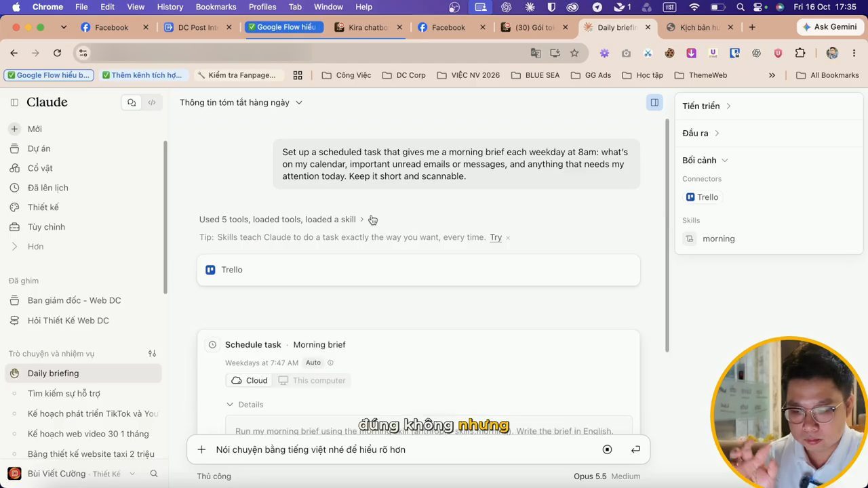Viewport: 868px width, 488px height.
Task: Send the message with the return arrow icon
Action: pos(635,449)
